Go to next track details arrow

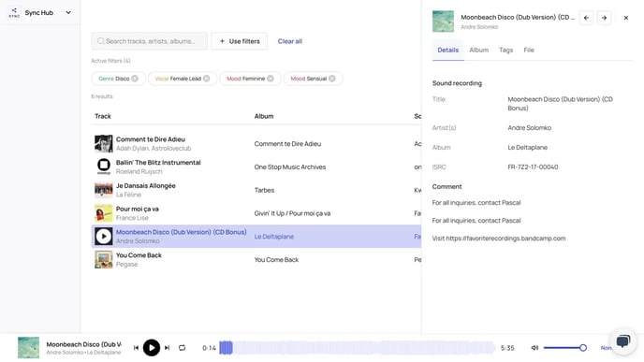(x=604, y=18)
